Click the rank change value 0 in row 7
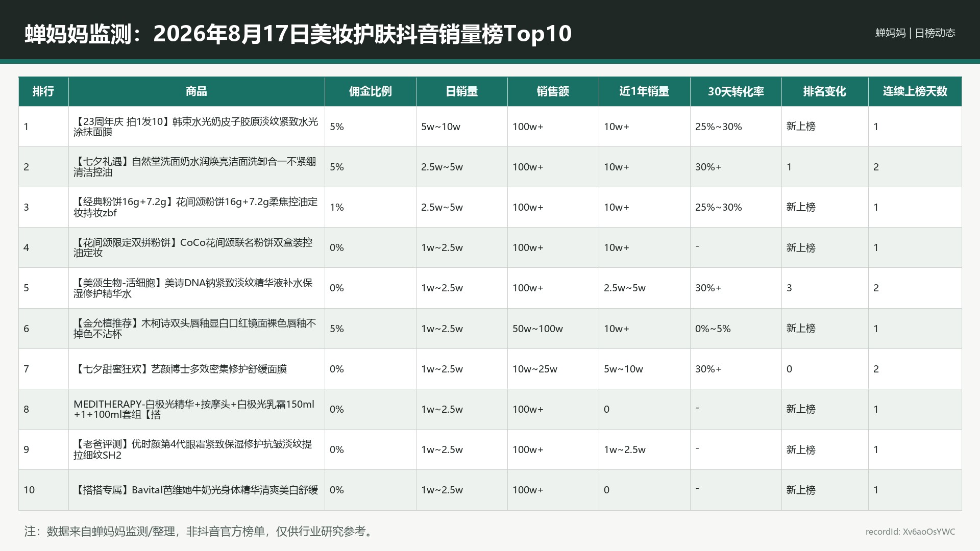Viewport: 980px width, 551px height. (825, 369)
